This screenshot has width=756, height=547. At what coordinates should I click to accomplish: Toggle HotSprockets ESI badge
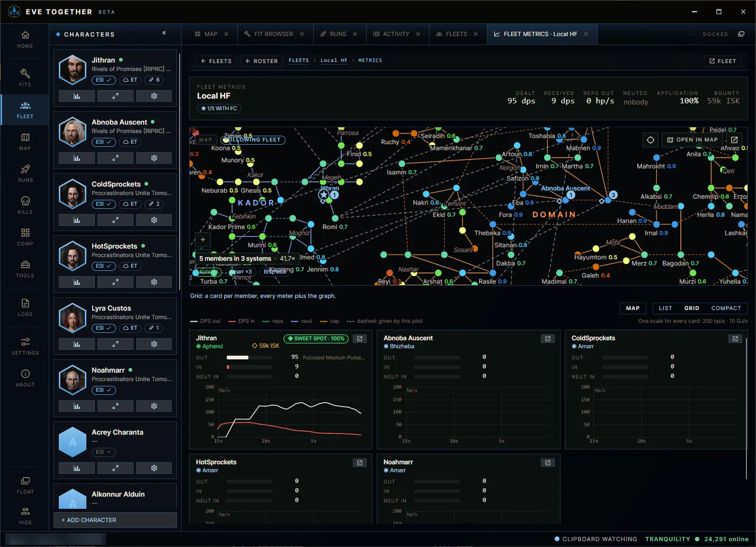pos(104,266)
